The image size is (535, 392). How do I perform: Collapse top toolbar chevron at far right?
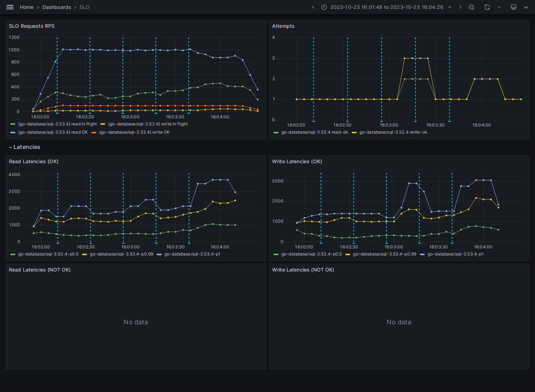pos(526,7)
